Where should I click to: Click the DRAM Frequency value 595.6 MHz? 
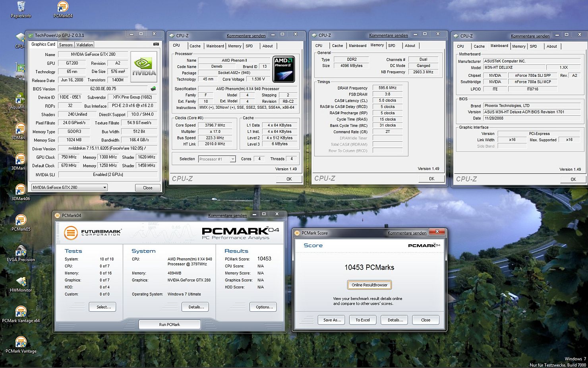387,88
